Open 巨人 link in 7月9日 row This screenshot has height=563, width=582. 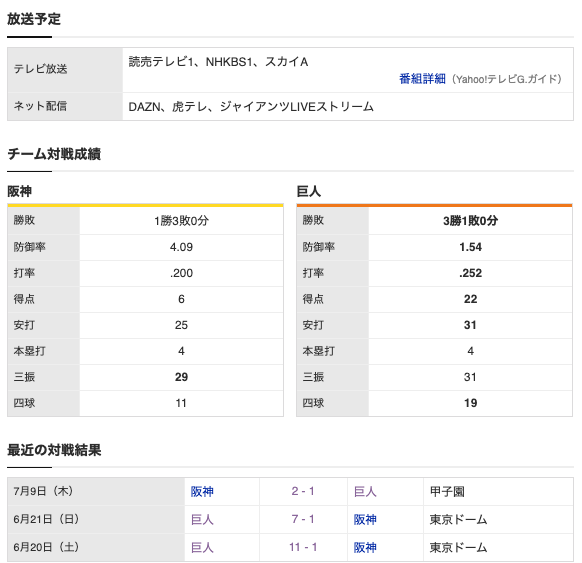point(365,491)
